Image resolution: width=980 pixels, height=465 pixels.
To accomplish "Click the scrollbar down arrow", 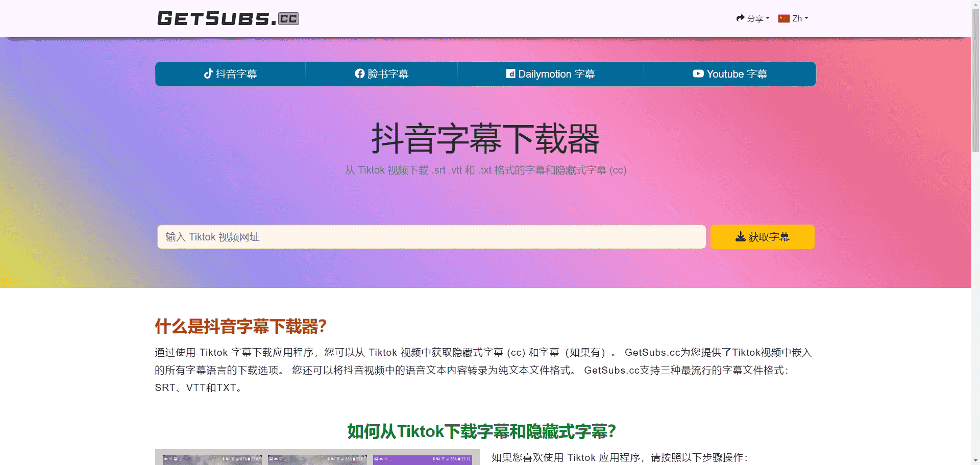I will point(975,460).
